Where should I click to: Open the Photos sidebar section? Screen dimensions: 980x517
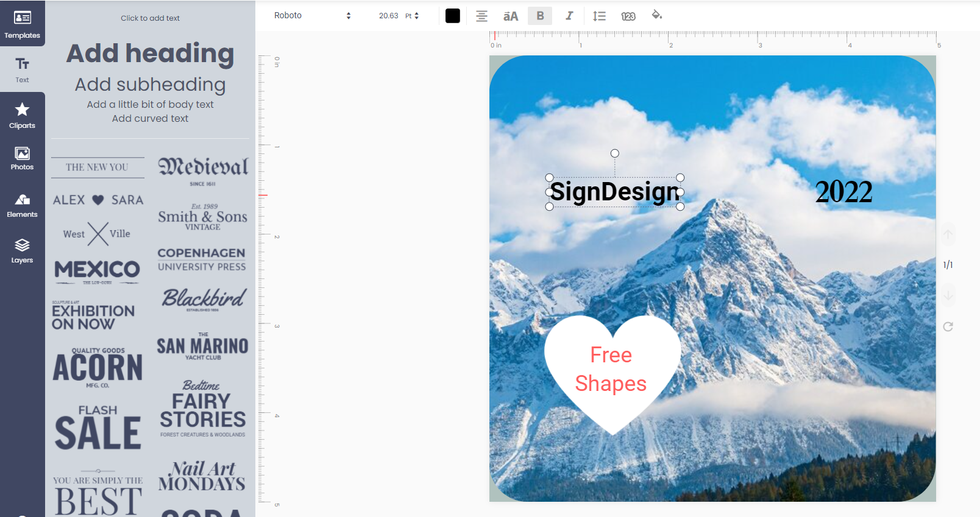[22, 158]
